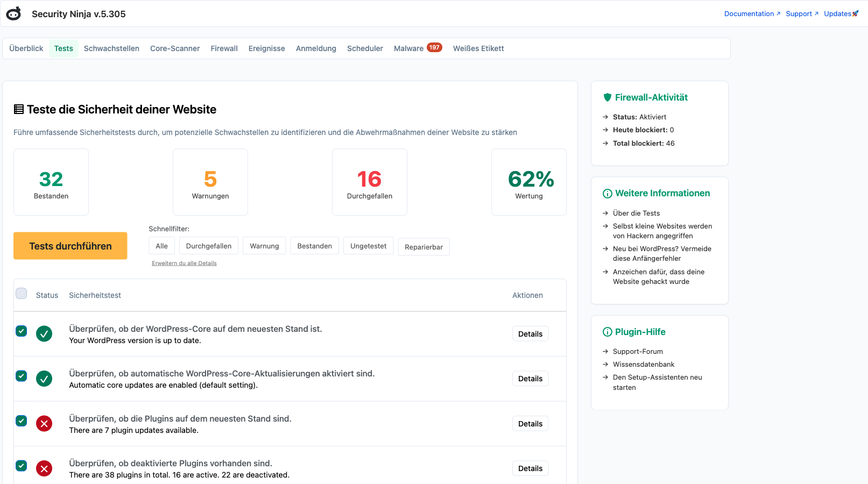Open the Documentation link
The image size is (868, 484).
(752, 14)
